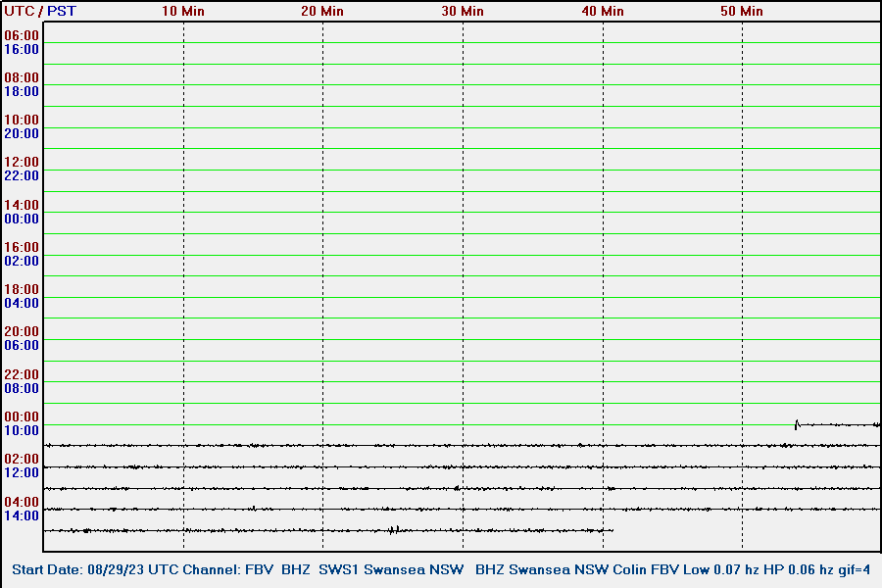Click the red 20:00 UTC row label
The height and width of the screenshot is (588, 882).
22,331
